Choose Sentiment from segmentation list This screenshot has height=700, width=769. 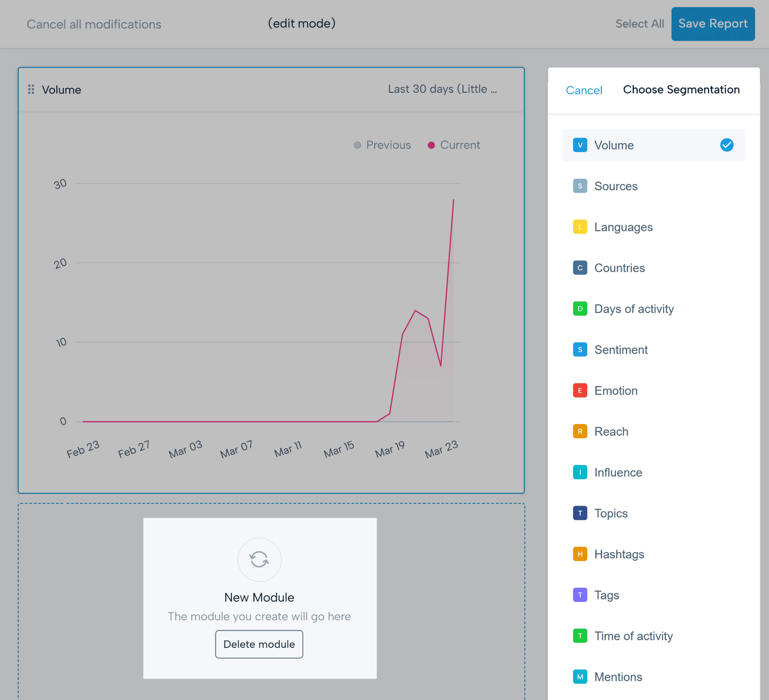click(x=620, y=350)
